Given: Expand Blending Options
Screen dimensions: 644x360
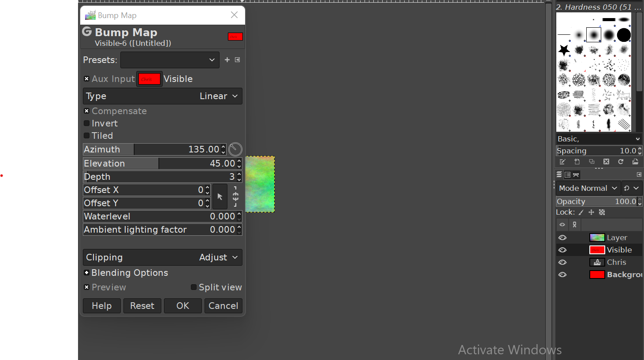Looking at the screenshot, I should point(86,273).
